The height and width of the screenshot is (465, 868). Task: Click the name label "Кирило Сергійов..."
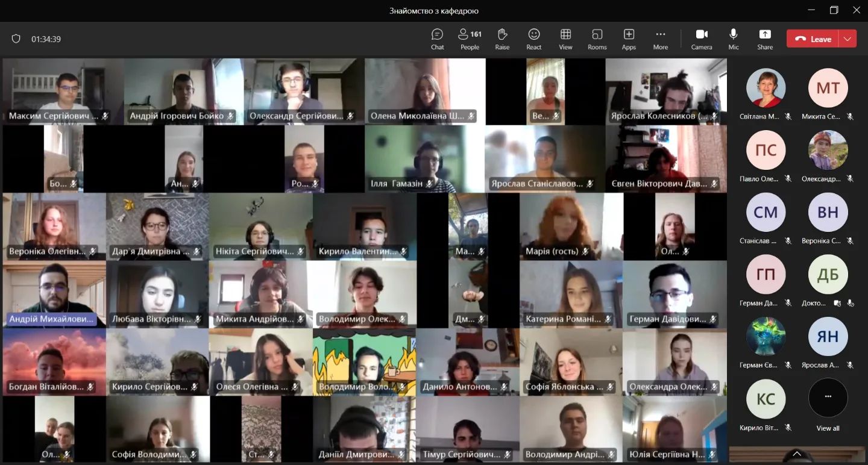150,387
